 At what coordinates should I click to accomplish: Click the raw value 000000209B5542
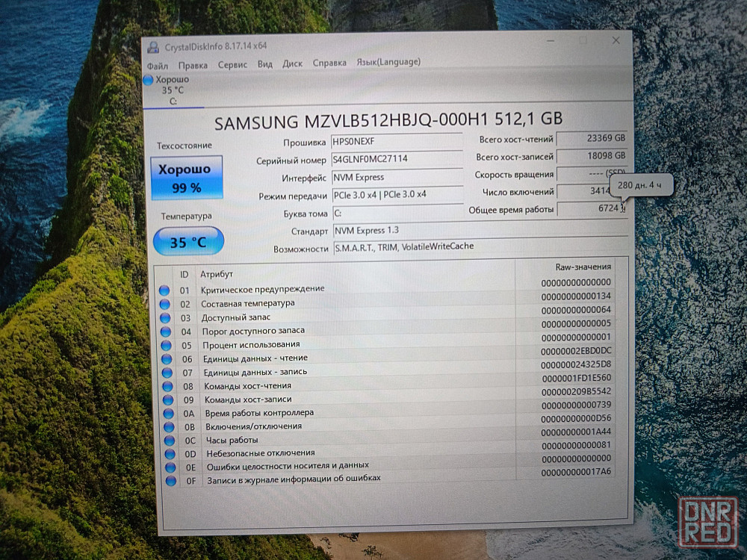coord(577,392)
